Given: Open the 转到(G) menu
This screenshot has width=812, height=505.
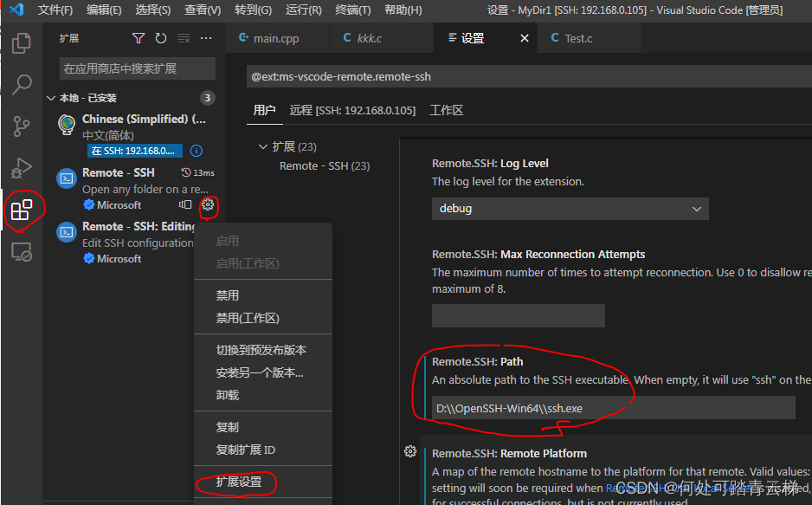Looking at the screenshot, I should (253, 10).
